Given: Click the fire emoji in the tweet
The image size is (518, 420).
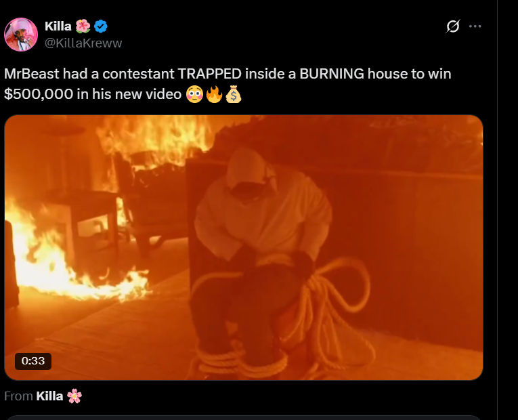Looking at the screenshot, I should pos(214,94).
